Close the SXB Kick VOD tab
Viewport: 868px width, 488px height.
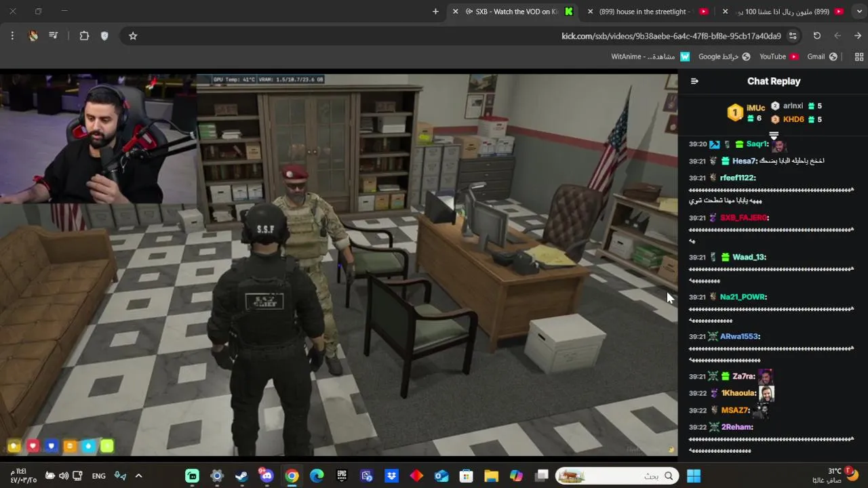pyautogui.click(x=455, y=12)
